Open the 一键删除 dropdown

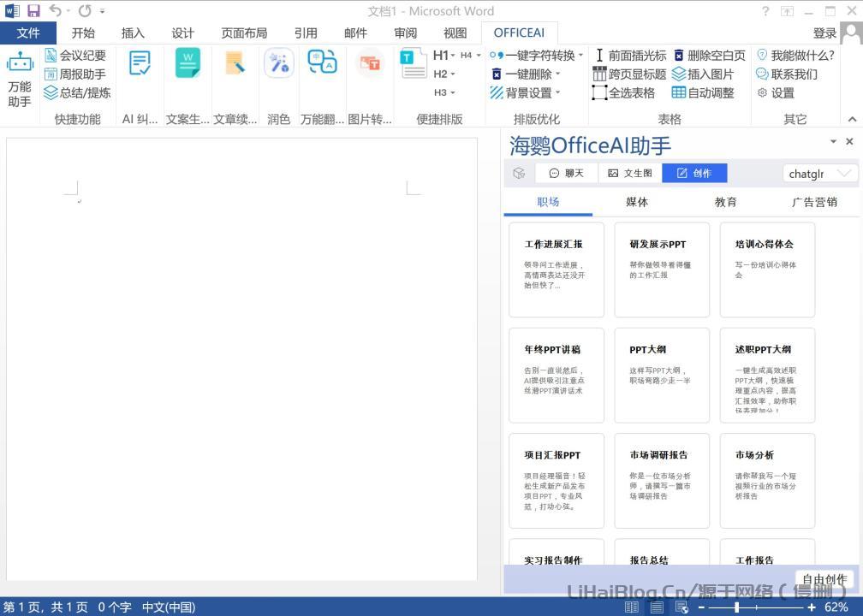[x=557, y=74]
